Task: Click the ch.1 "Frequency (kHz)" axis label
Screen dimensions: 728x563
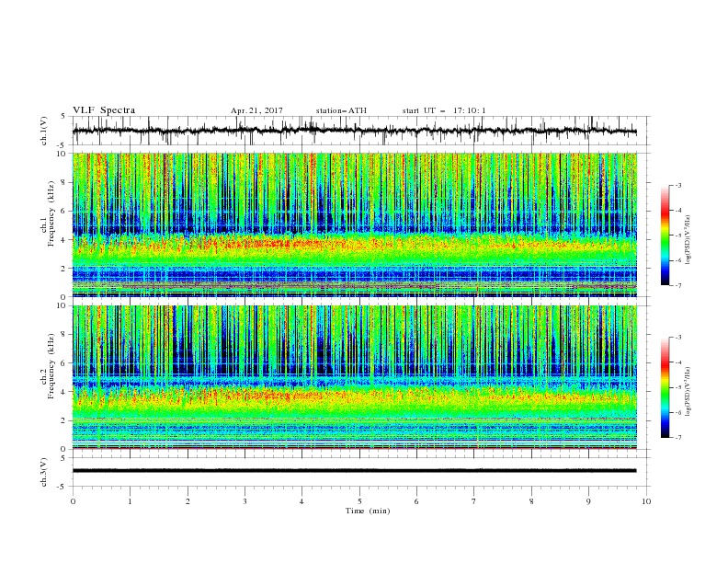Action: coord(52,212)
